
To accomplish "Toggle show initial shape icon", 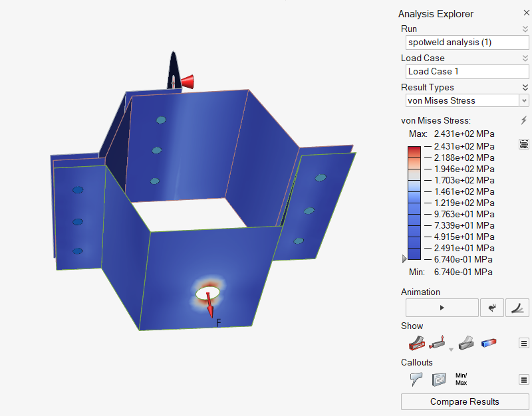I will click(417, 344).
